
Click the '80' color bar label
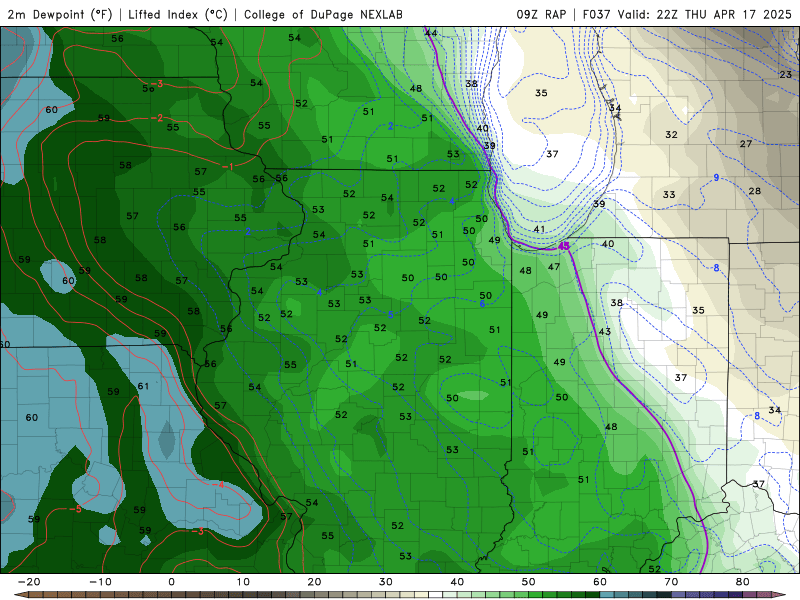tap(743, 582)
